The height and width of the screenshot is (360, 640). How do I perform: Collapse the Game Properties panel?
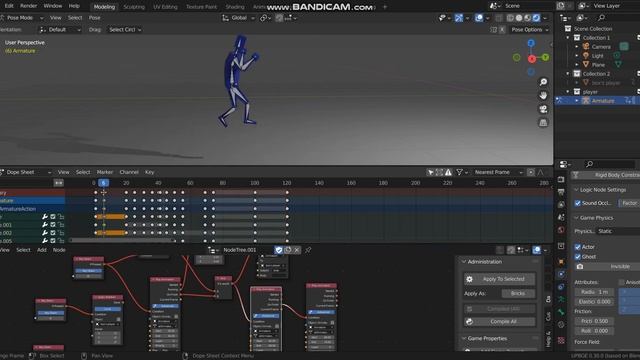point(464,338)
